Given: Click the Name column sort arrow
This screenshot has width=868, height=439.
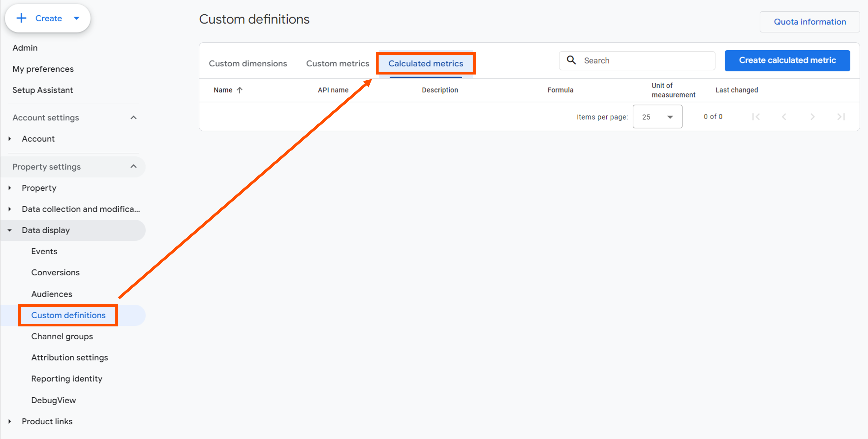Looking at the screenshot, I should [x=239, y=90].
